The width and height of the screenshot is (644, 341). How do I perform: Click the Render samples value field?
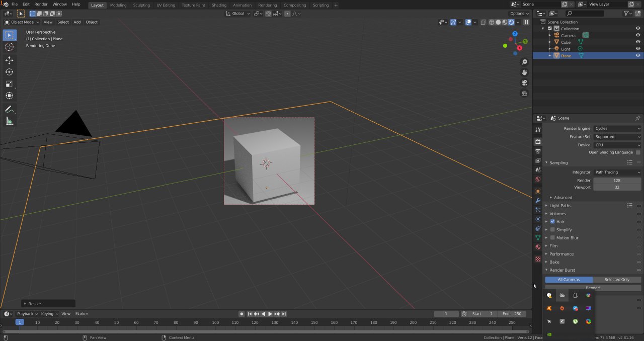click(x=617, y=181)
